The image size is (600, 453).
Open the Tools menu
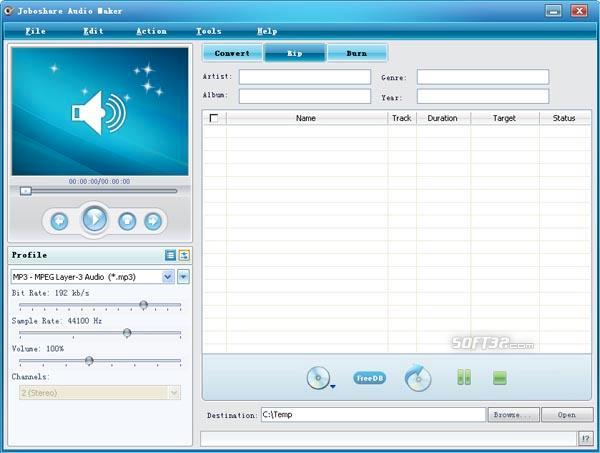[x=209, y=31]
